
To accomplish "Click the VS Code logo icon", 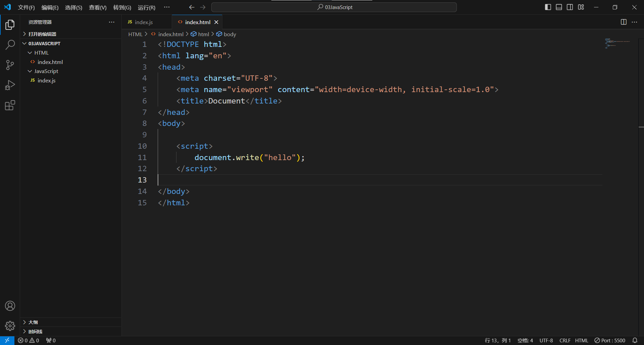I will pyautogui.click(x=7, y=7).
